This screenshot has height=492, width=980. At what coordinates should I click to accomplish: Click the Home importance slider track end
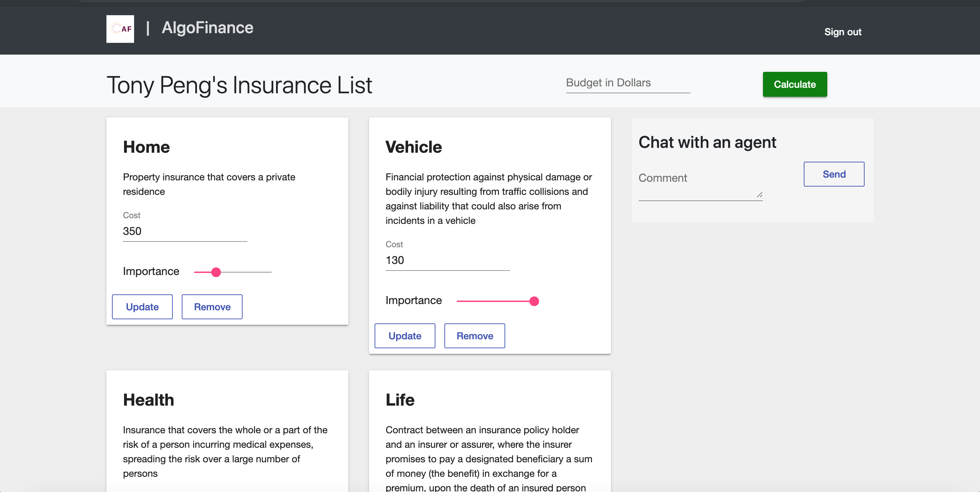pyautogui.click(x=270, y=273)
